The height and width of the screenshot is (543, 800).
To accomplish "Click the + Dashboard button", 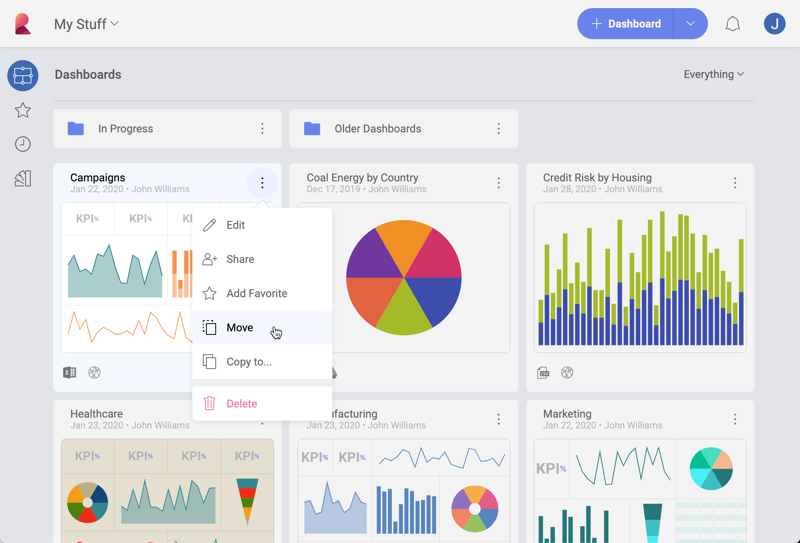I will (626, 24).
